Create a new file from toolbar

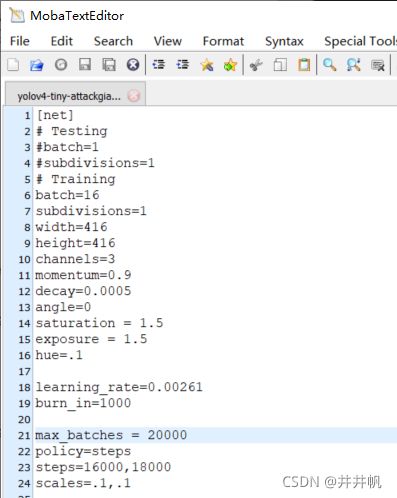click(13, 65)
